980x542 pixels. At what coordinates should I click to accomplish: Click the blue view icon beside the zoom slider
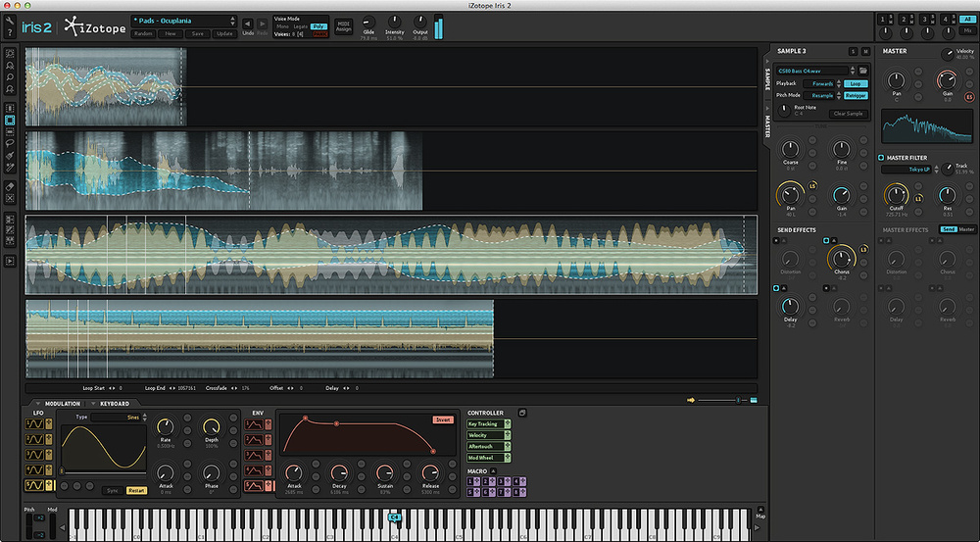pos(754,400)
